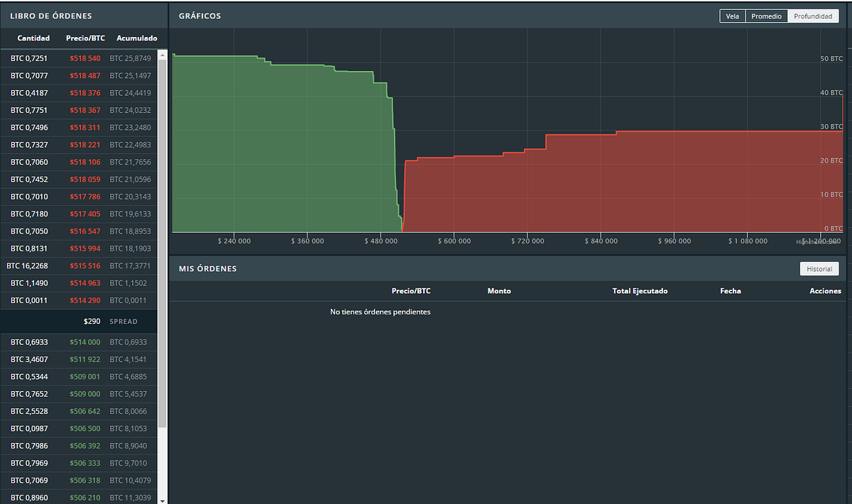Screen dimensions: 852x504
Task: Click the $514 000 highest bid price
Action: coord(84,342)
